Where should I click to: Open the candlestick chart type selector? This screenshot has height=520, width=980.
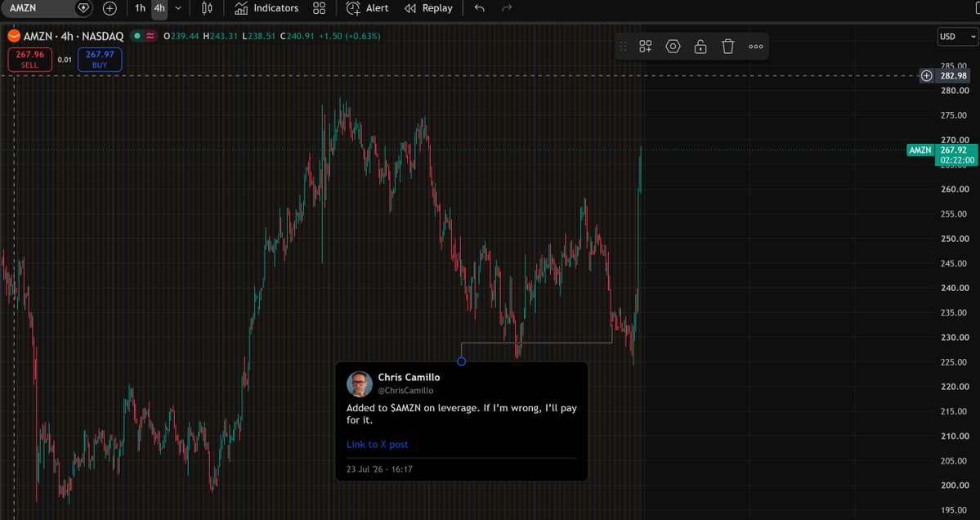pos(207,8)
